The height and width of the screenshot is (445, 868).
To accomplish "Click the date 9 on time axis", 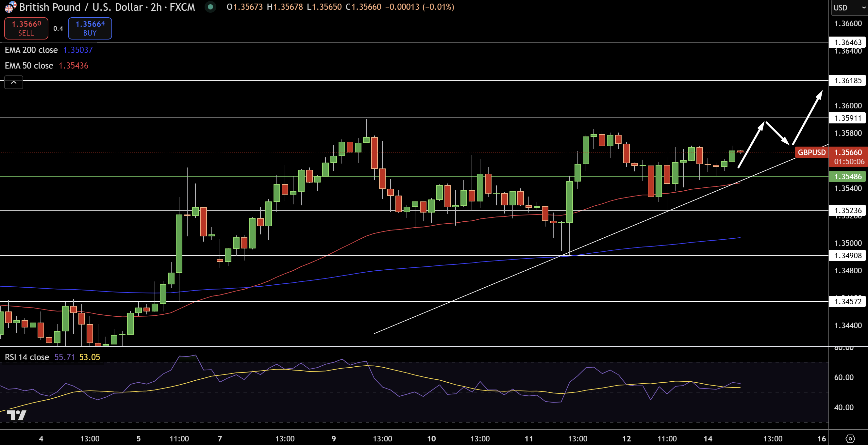I will point(334,438).
